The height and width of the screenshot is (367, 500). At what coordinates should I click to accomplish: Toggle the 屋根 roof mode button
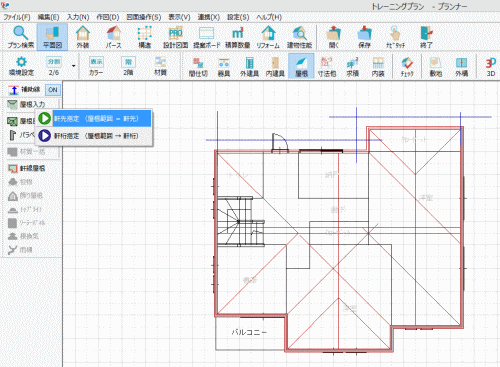tap(301, 66)
